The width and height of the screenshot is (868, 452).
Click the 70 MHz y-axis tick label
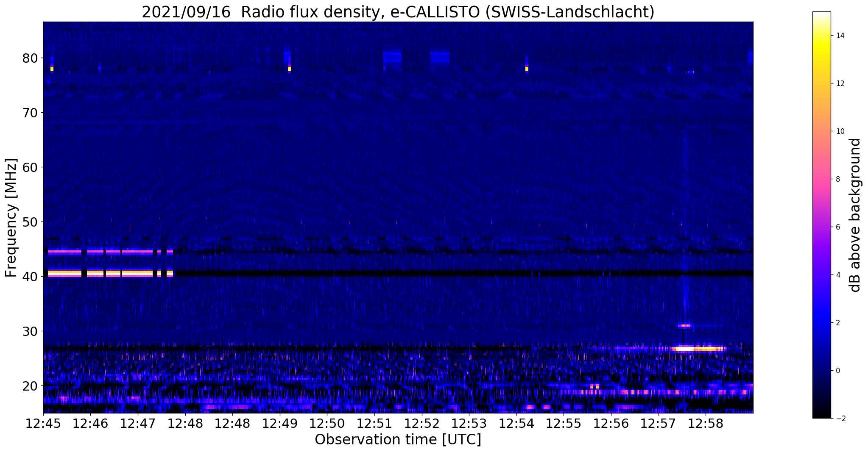(31, 112)
